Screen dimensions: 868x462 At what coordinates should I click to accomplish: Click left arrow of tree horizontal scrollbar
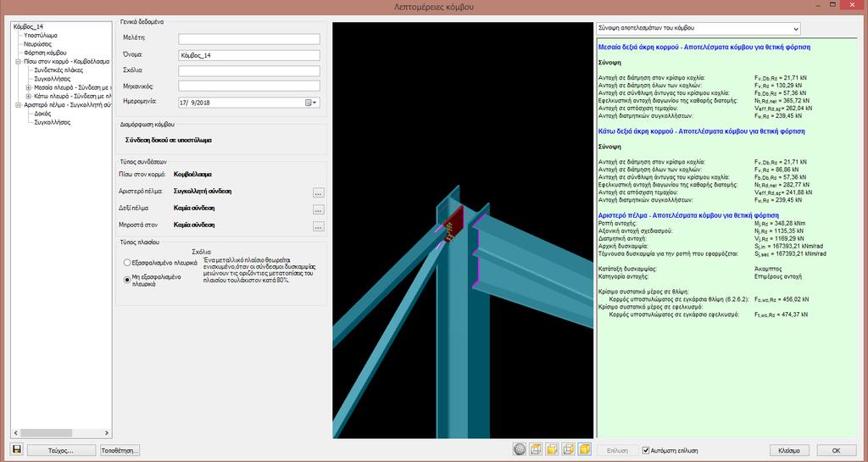tap(15, 432)
